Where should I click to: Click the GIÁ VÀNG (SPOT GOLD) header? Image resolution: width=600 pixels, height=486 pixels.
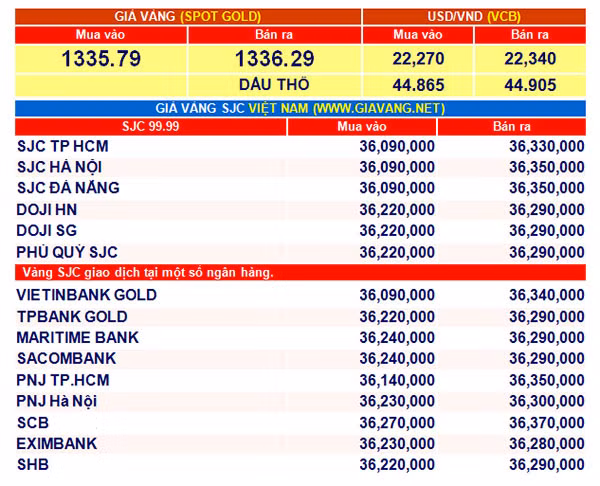tap(188, 16)
